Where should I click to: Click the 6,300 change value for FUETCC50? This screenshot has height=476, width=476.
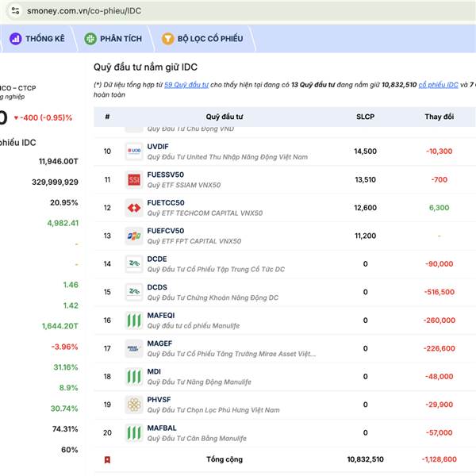440,208
